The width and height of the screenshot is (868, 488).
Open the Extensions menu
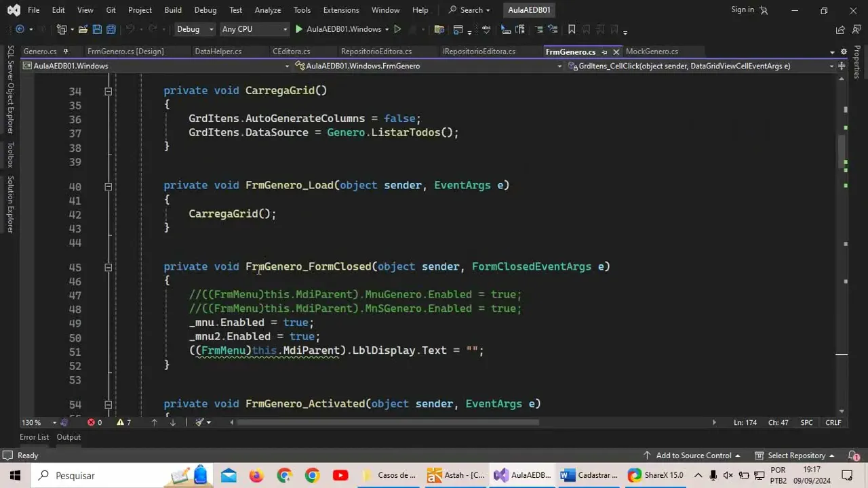coord(341,10)
